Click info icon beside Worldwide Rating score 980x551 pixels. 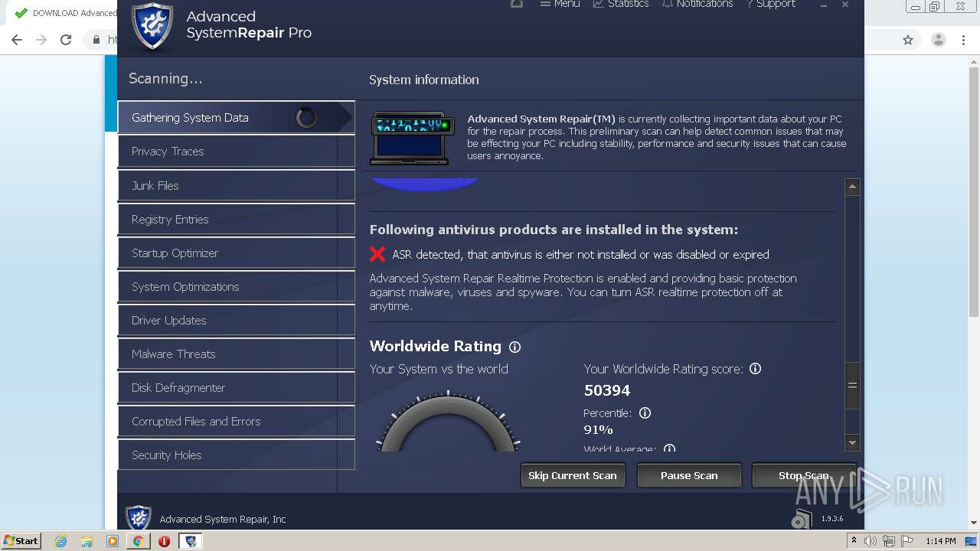pos(755,368)
